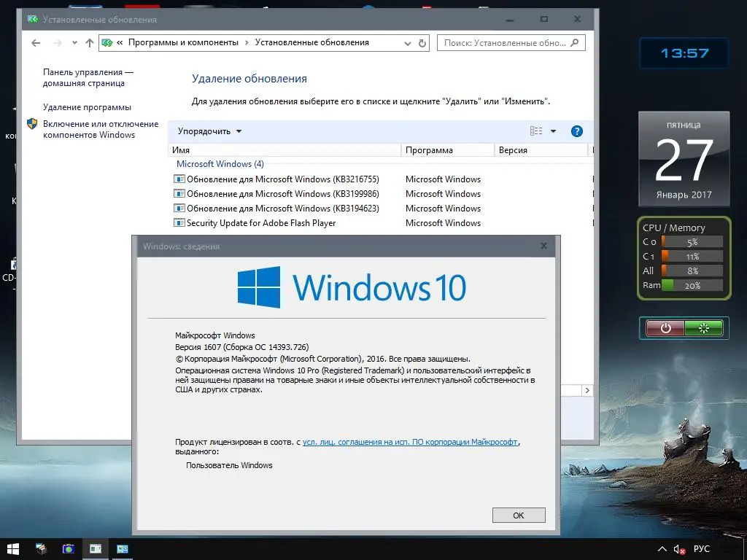Viewport: 747px width, 560px height.
Task: Refresh the installed updates list
Action: pos(422,43)
